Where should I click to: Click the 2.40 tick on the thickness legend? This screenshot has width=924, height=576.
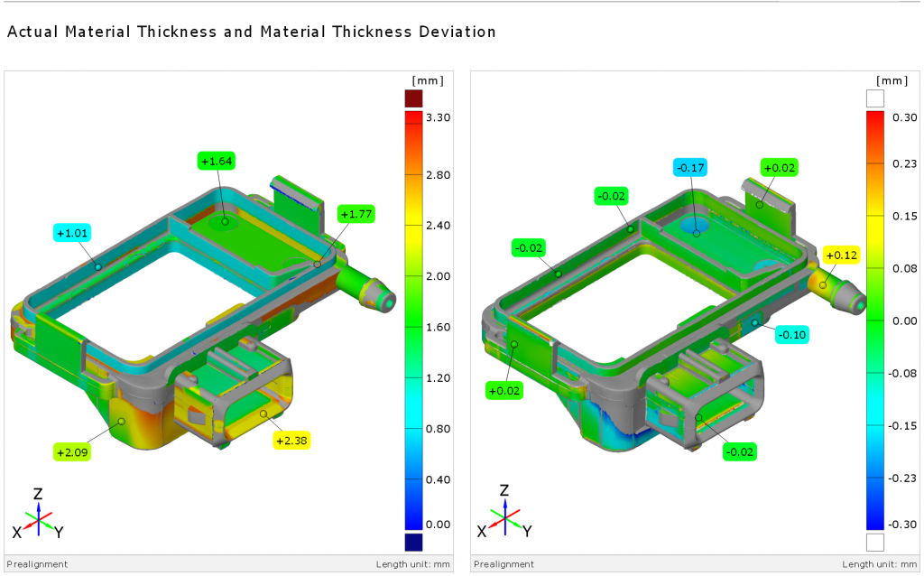point(438,225)
